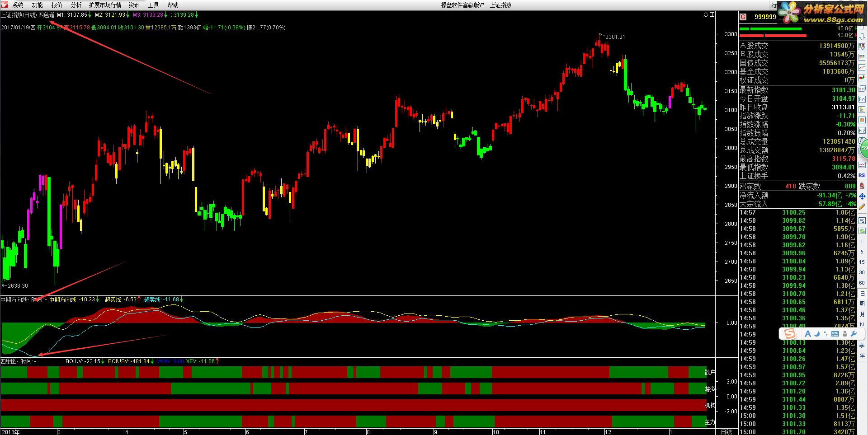The width and height of the screenshot is (868, 435).
Task: Click the red dollar sign icon
Action: point(862,186)
